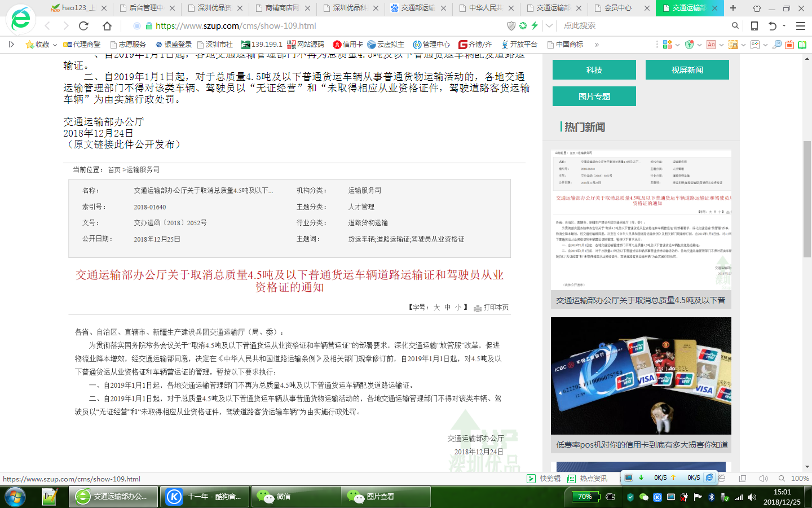This screenshot has width=812, height=508.
Task: Open the bank cards POS article thumbnail
Action: (641, 376)
